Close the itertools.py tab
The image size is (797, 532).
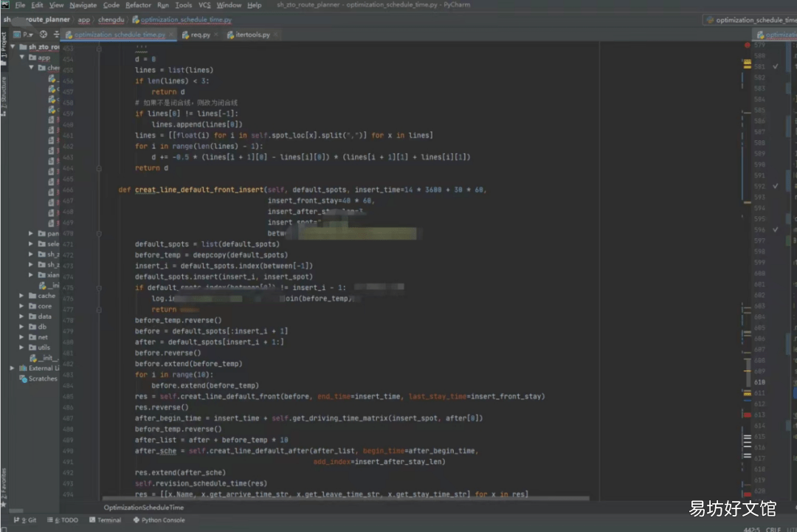275,35
